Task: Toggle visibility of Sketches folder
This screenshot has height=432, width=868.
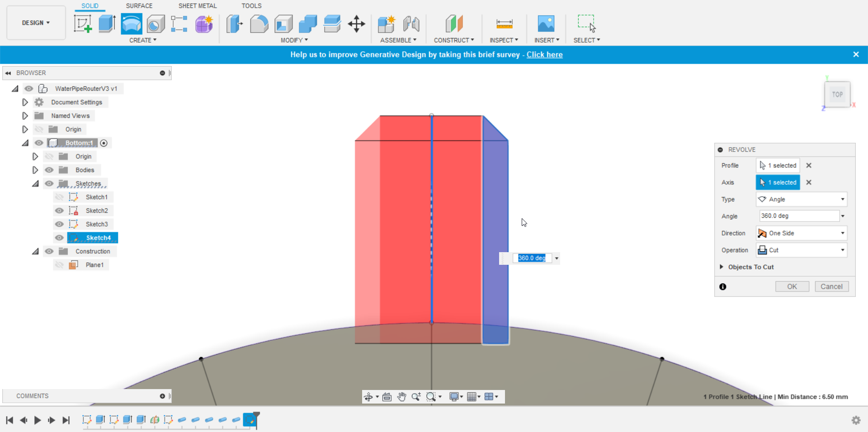Action: 49,183
